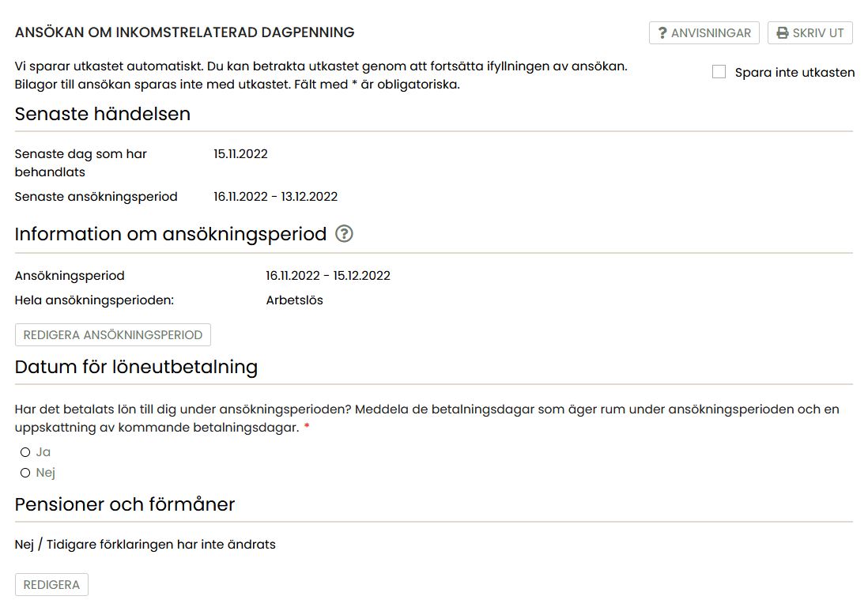Click the Arbetslös status value

(x=294, y=300)
